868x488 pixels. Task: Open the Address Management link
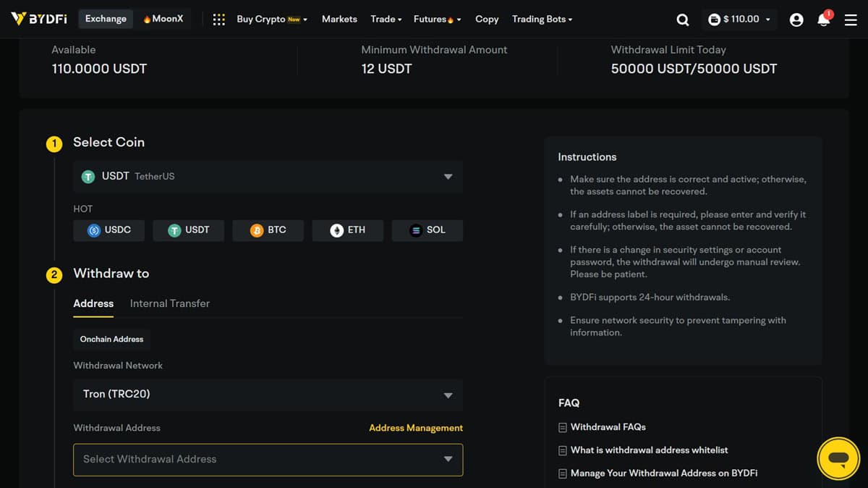tap(416, 428)
